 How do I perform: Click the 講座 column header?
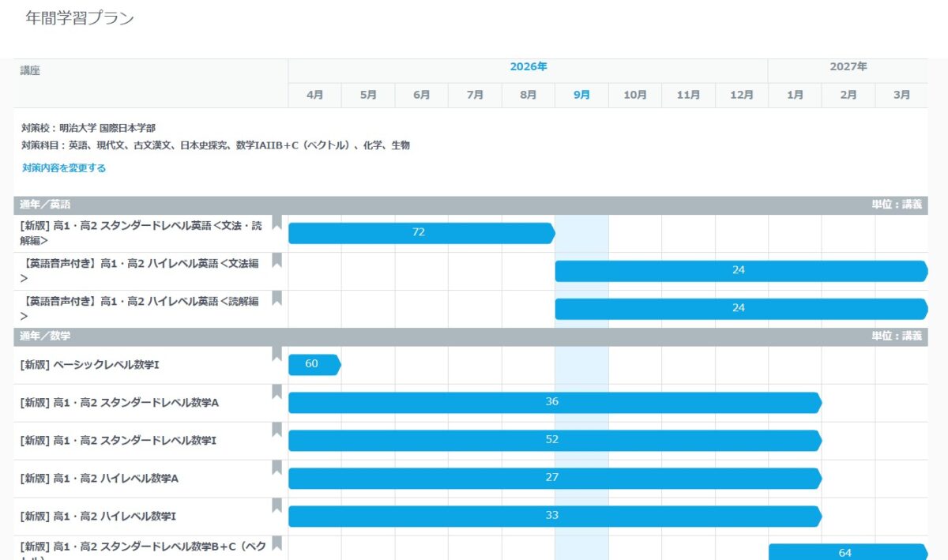[x=30, y=71]
